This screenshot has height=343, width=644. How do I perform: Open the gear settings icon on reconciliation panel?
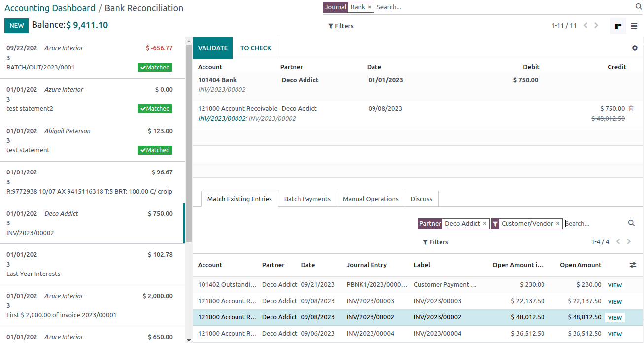pyautogui.click(x=635, y=48)
